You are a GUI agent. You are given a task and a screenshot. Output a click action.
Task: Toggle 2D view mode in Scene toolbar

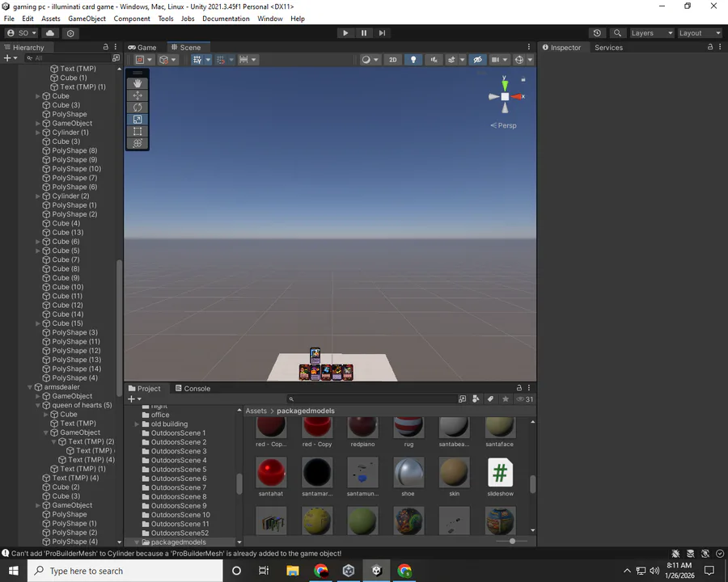392,59
